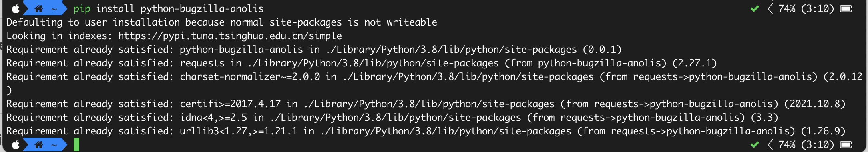Open the pypi.tuna.tsinghua.edu.cn index URL
This screenshot has height=152, width=868.
click(230, 36)
